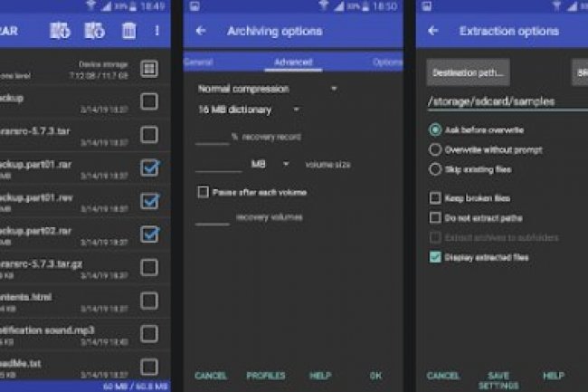Tap the extract archive icon in RAR toolbar
The height and width of the screenshot is (392, 588).
click(x=94, y=31)
